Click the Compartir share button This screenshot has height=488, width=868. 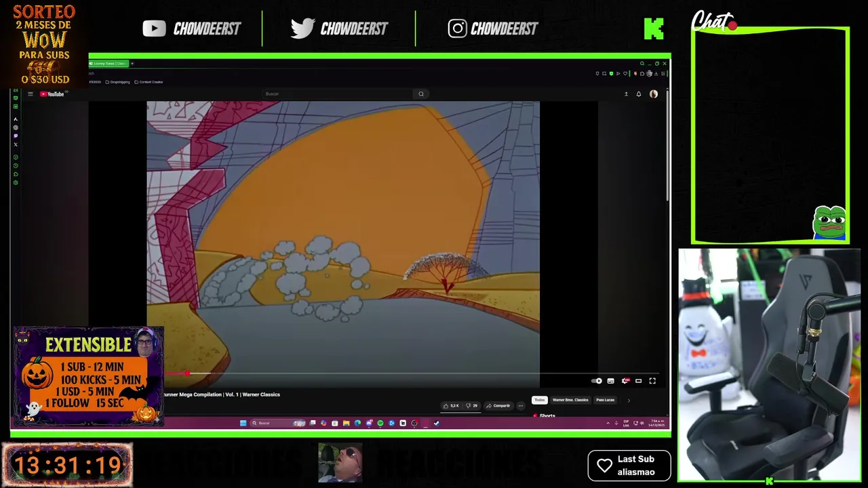498,406
